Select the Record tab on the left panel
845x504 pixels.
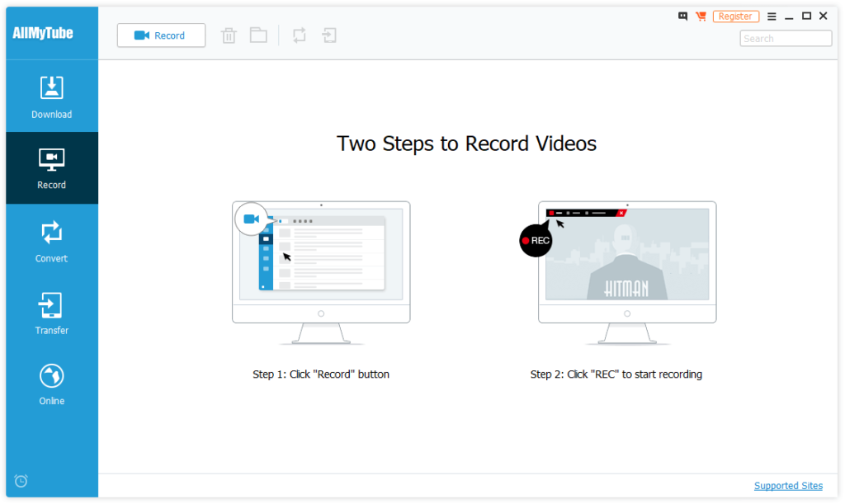[x=51, y=167]
